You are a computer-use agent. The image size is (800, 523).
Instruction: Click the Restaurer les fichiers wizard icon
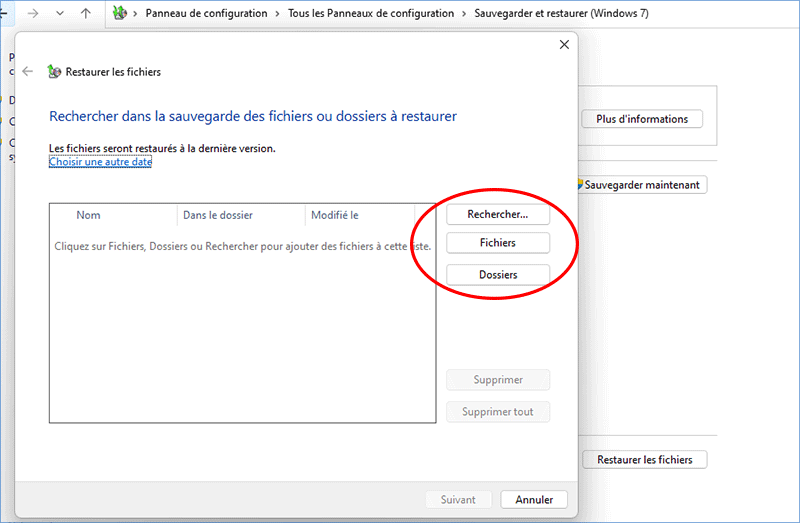pos(54,71)
